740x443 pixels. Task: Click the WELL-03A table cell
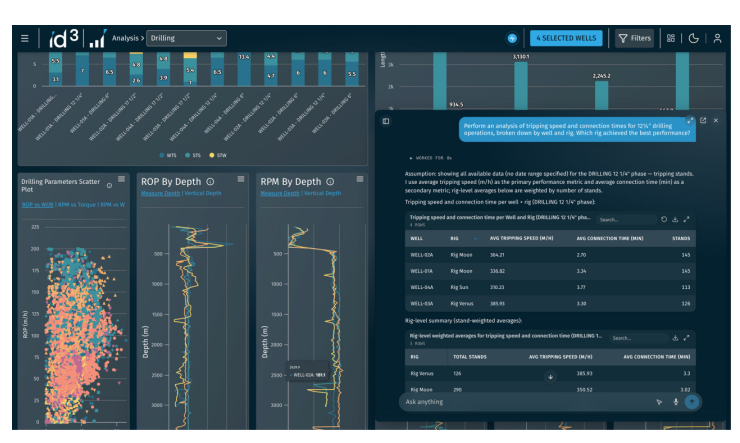[422, 304]
